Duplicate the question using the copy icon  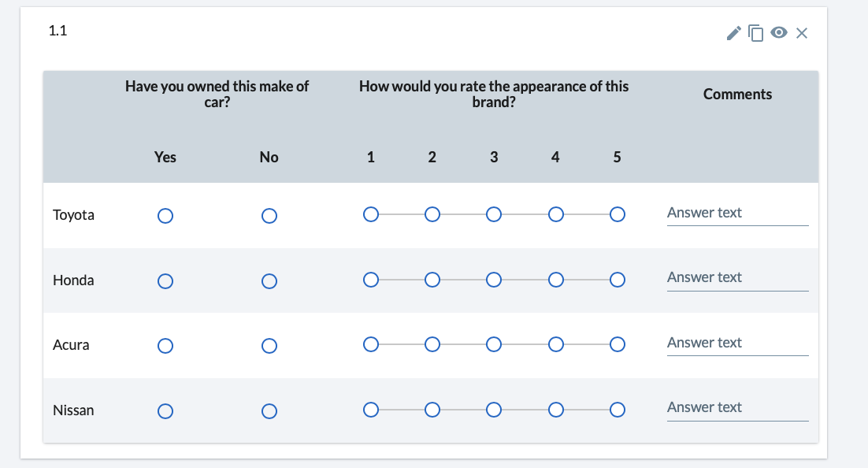(x=756, y=33)
